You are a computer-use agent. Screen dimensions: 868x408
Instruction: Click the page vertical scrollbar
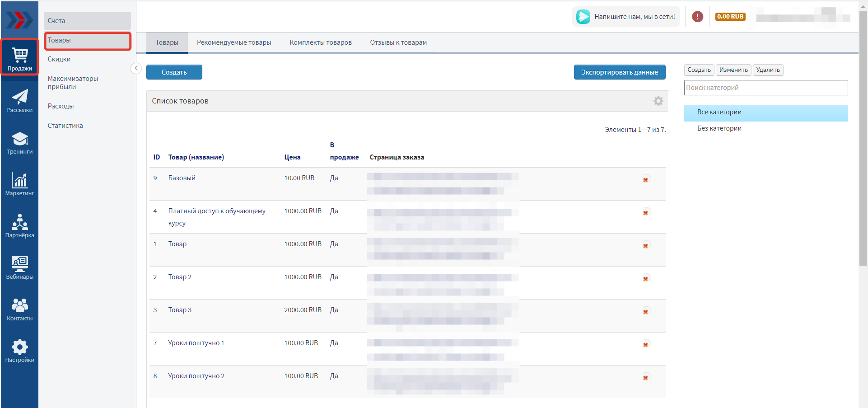pyautogui.click(x=863, y=136)
